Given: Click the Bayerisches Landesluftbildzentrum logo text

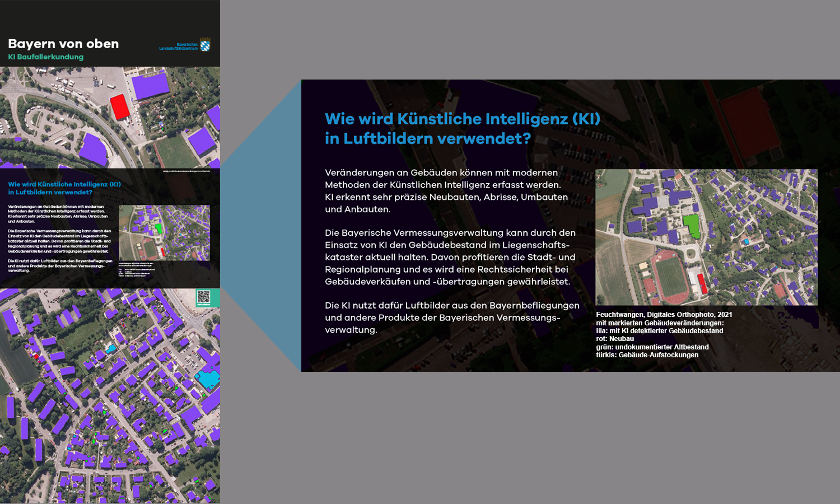Looking at the screenshot, I should pos(178,46).
